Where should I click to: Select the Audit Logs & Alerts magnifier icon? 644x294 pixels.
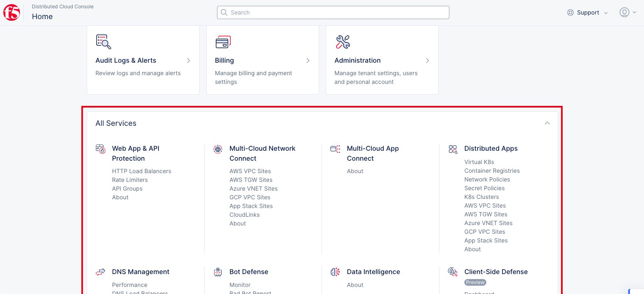(x=103, y=42)
